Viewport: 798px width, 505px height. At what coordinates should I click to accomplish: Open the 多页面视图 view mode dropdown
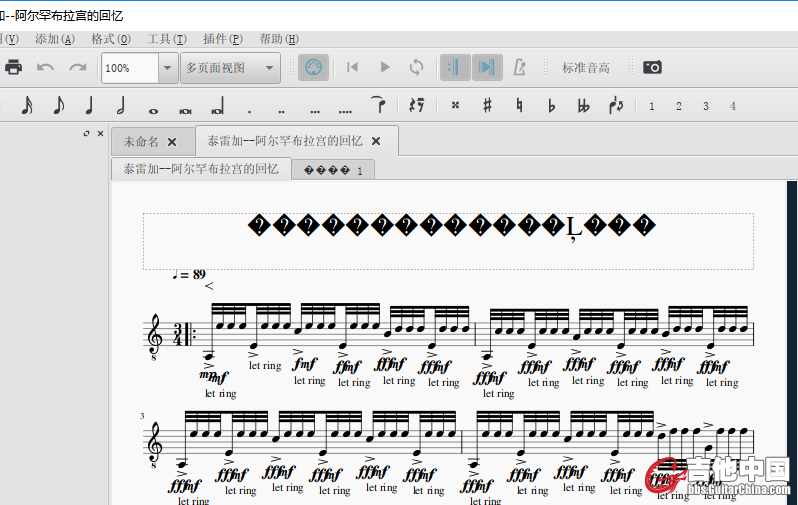230,68
